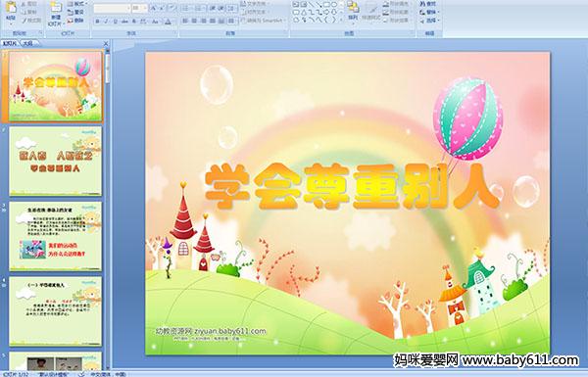Select the Rectangle shape
588x377 pixels.
[x=326, y=5]
